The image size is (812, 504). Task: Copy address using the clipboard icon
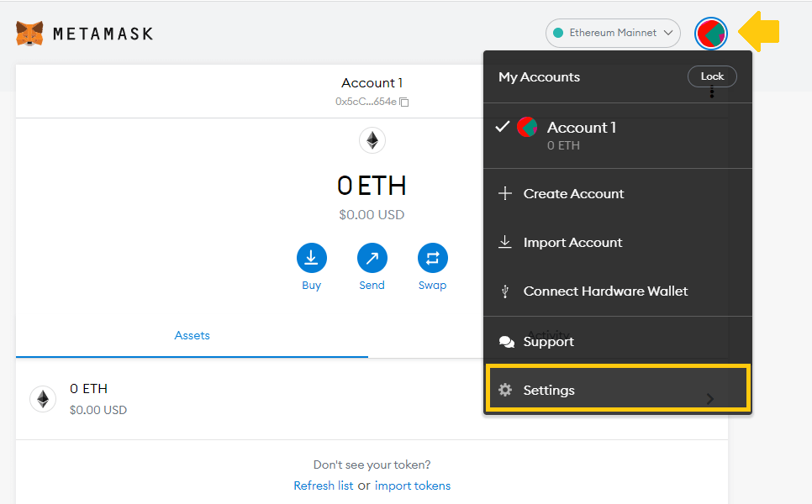pos(404,102)
